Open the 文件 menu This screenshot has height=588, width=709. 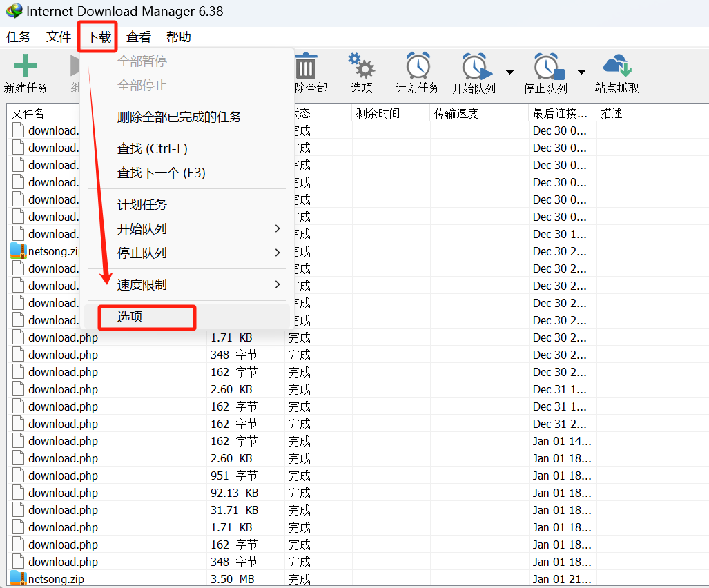coord(59,37)
